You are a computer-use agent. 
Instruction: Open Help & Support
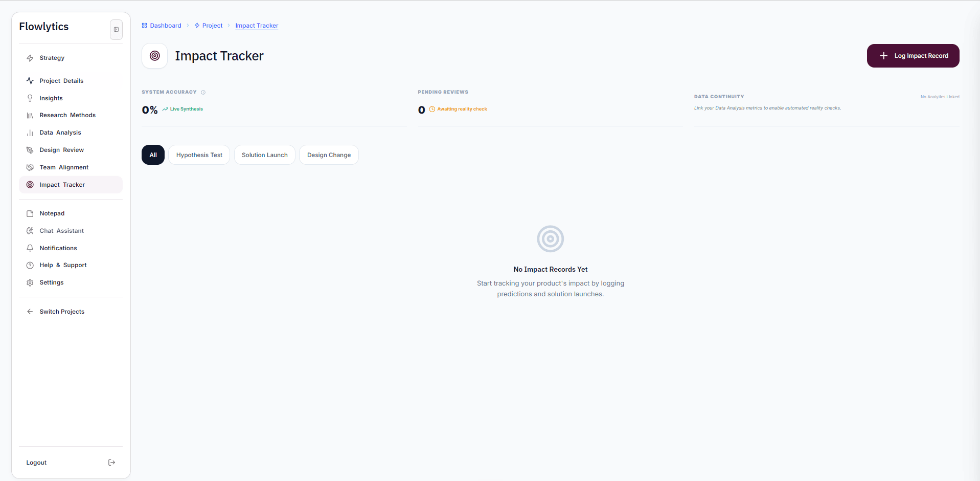71,265
